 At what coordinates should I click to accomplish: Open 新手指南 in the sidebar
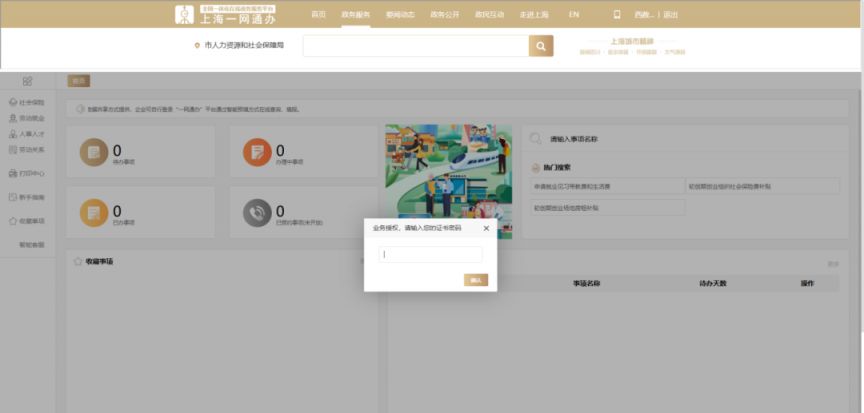point(27,197)
